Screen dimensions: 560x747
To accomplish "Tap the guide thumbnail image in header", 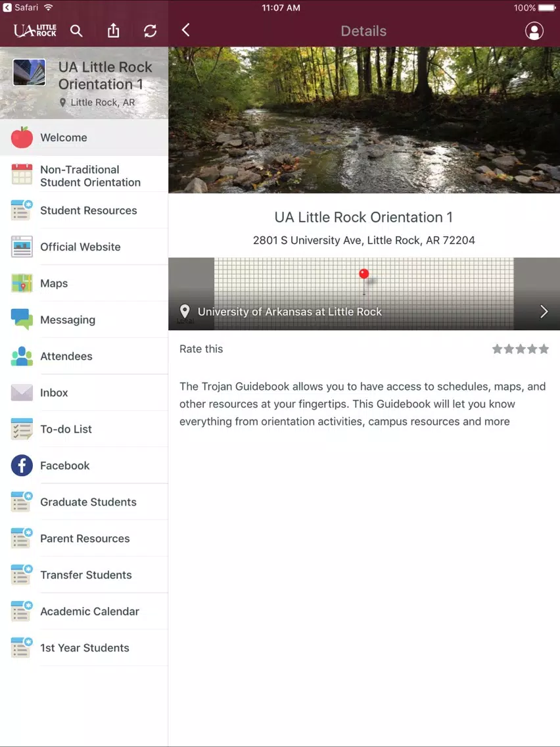I will pos(29,72).
